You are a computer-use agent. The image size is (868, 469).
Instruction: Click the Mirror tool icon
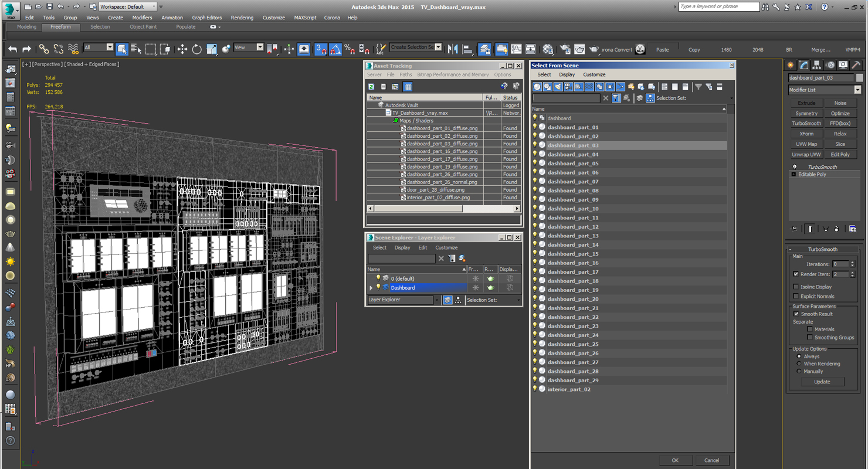(453, 49)
